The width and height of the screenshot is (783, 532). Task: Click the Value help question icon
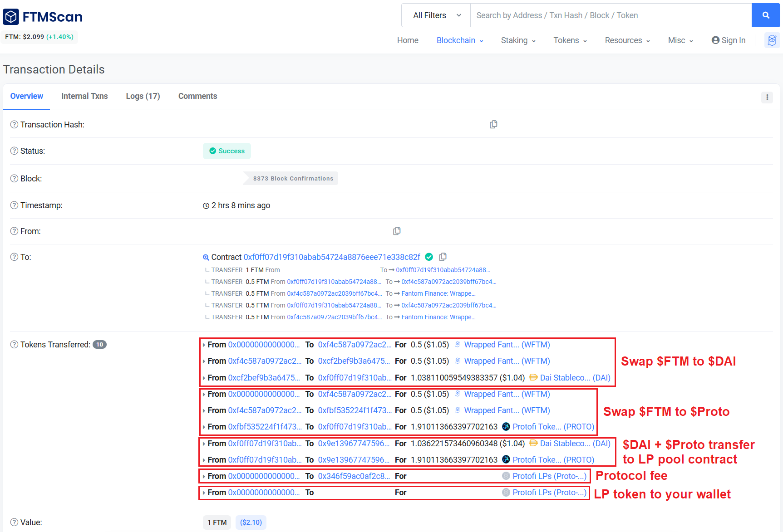pyautogui.click(x=14, y=522)
